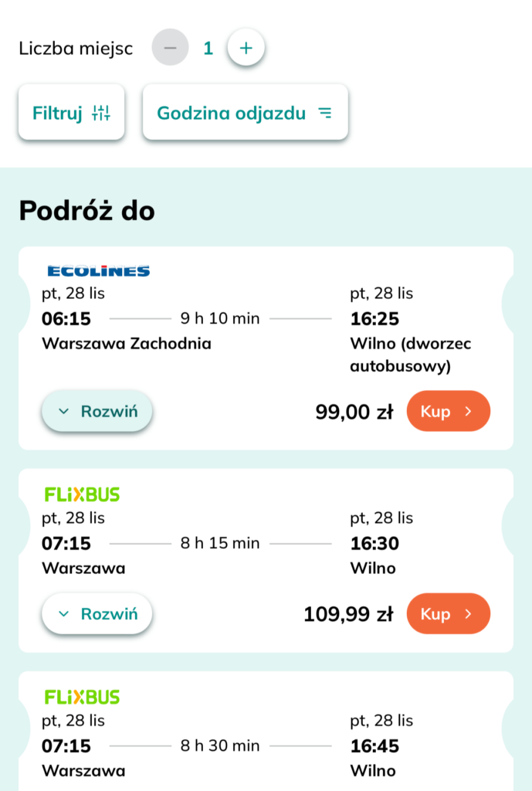Expand Ecolines trip details with Rozwiń
Screen dimensions: 532x791
coord(97,412)
